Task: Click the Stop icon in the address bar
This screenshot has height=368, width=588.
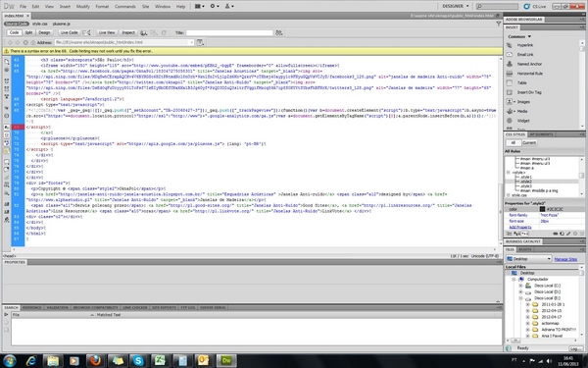Action: tap(25, 42)
